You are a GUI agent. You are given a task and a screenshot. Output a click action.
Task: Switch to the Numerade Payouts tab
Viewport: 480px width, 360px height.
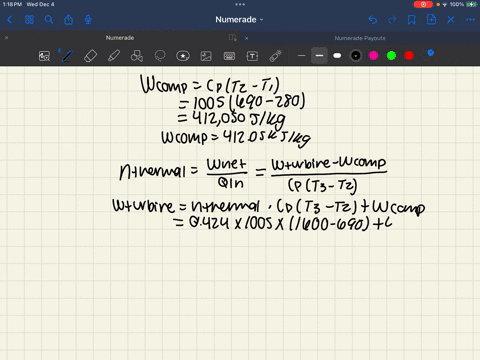coord(360,38)
